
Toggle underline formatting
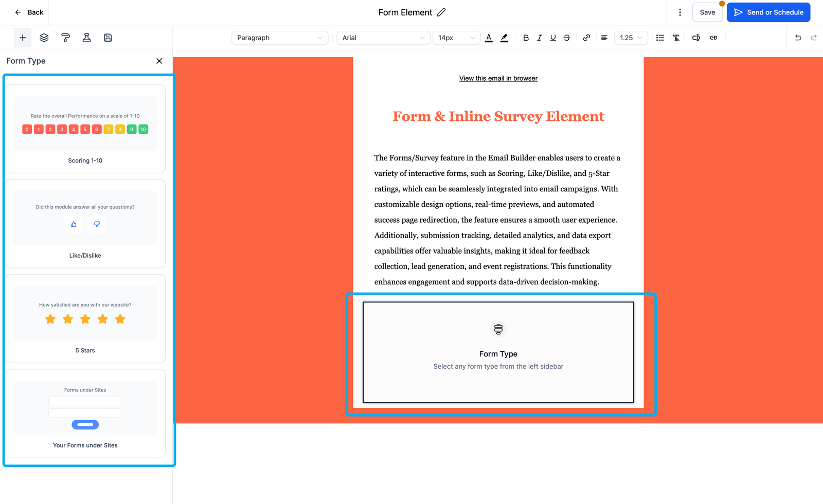point(553,38)
